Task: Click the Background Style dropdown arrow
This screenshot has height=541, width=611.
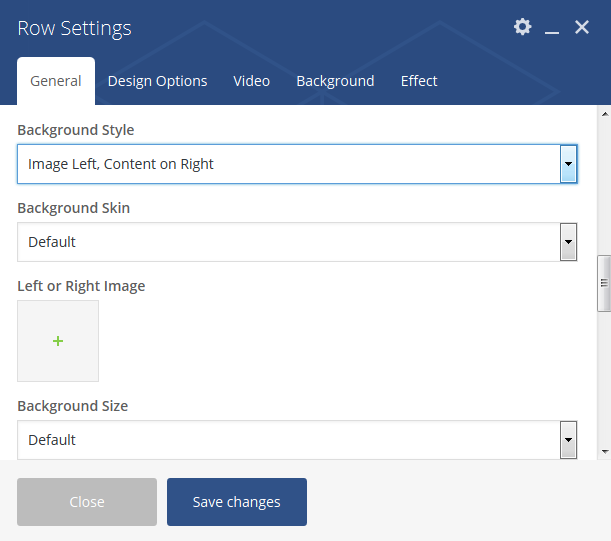Action: click(568, 164)
